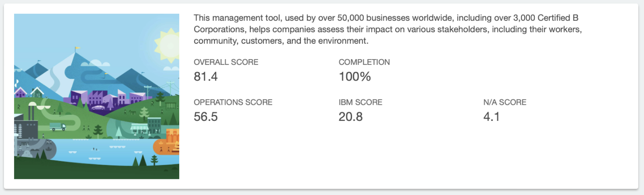This screenshot has height=195, width=644.
Task: Click the green delivery truck in the illustration
Action: click(58, 127)
